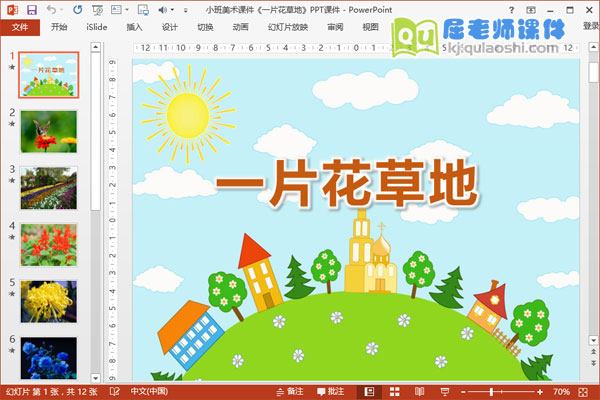Click animation star icon under slide 6 number
The width and height of the screenshot is (600, 400).
(x=12, y=350)
